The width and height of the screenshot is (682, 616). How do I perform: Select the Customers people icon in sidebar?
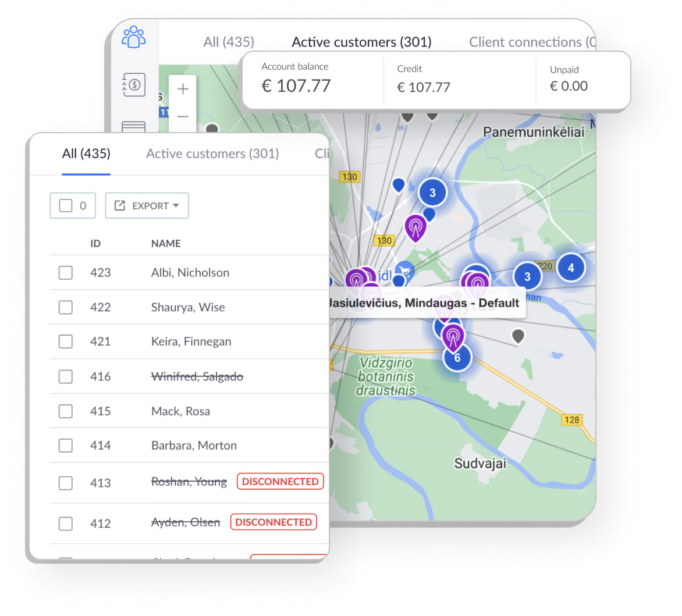point(134,36)
